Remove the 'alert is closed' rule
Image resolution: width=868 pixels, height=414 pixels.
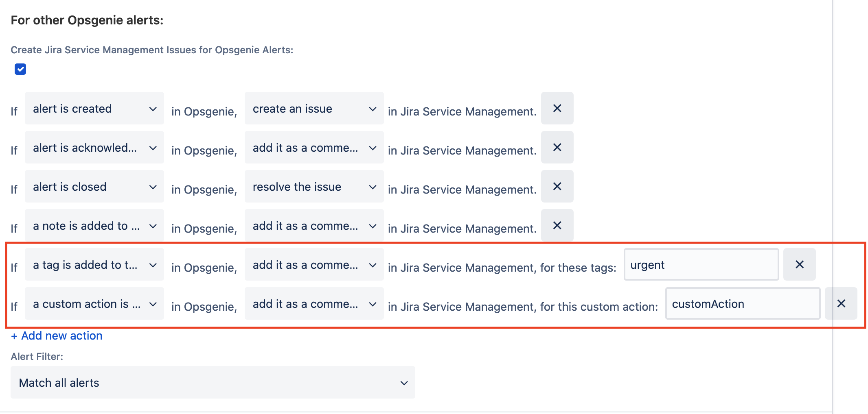click(x=557, y=186)
